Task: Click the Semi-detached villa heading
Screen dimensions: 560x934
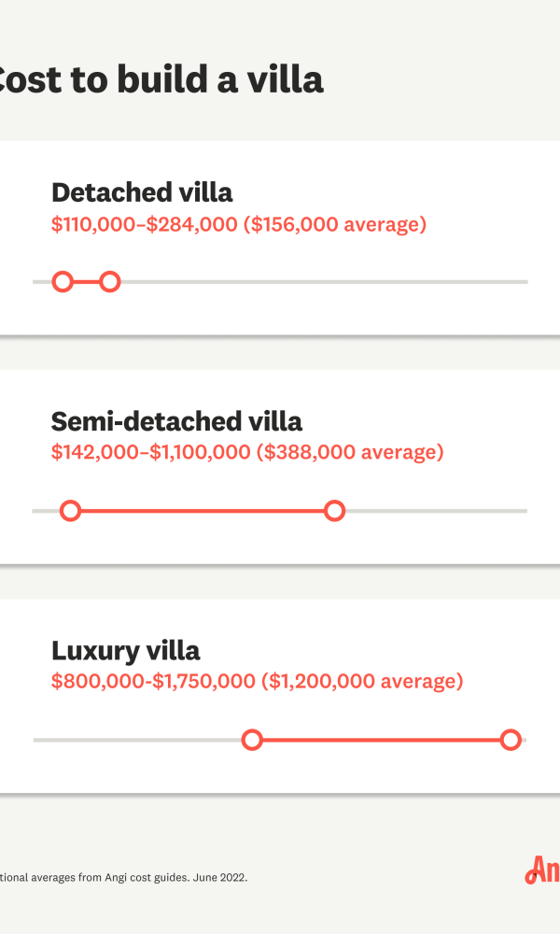Action: click(176, 422)
